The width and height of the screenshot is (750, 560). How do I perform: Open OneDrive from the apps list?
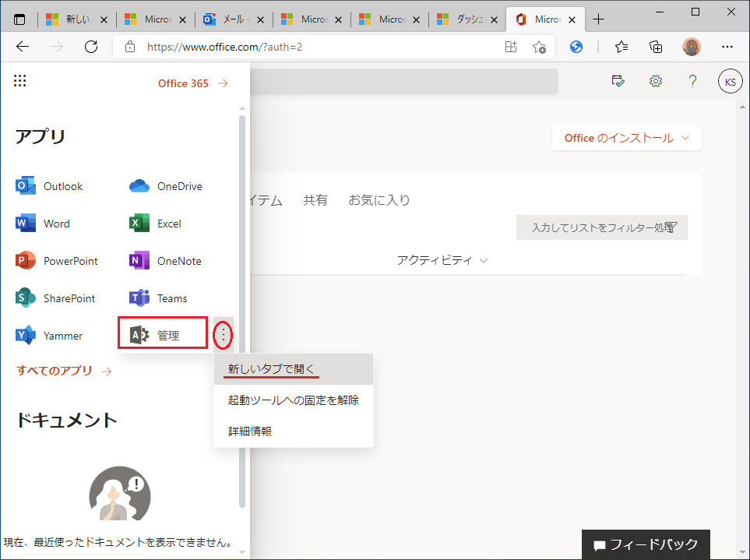(x=166, y=186)
